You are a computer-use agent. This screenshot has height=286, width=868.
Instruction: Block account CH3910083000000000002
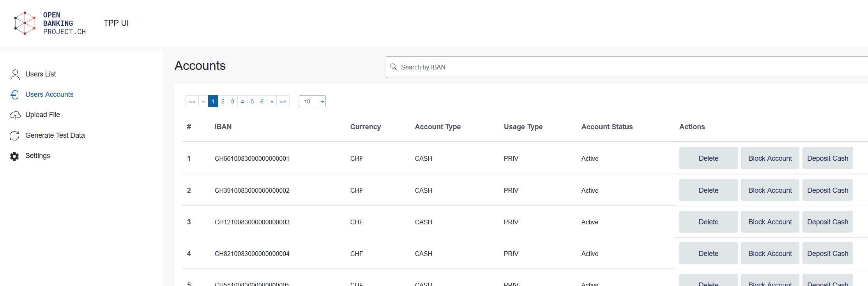770,190
